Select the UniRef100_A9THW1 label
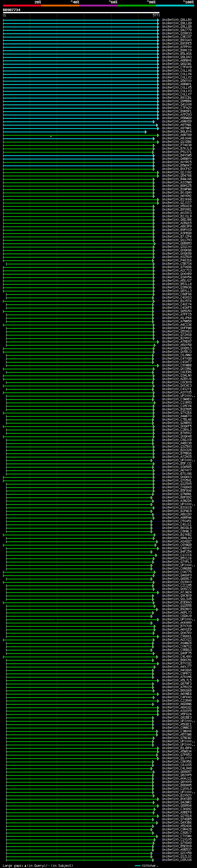 pos(177,125)
